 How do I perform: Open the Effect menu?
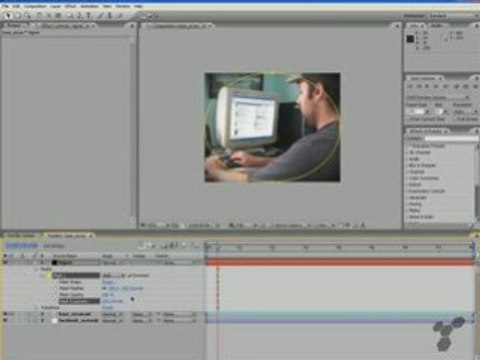pos(71,6)
